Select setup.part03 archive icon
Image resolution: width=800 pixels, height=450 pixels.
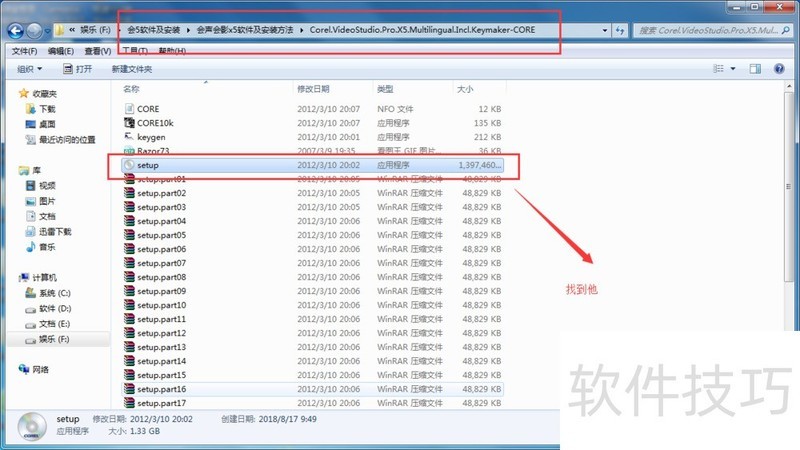129,207
